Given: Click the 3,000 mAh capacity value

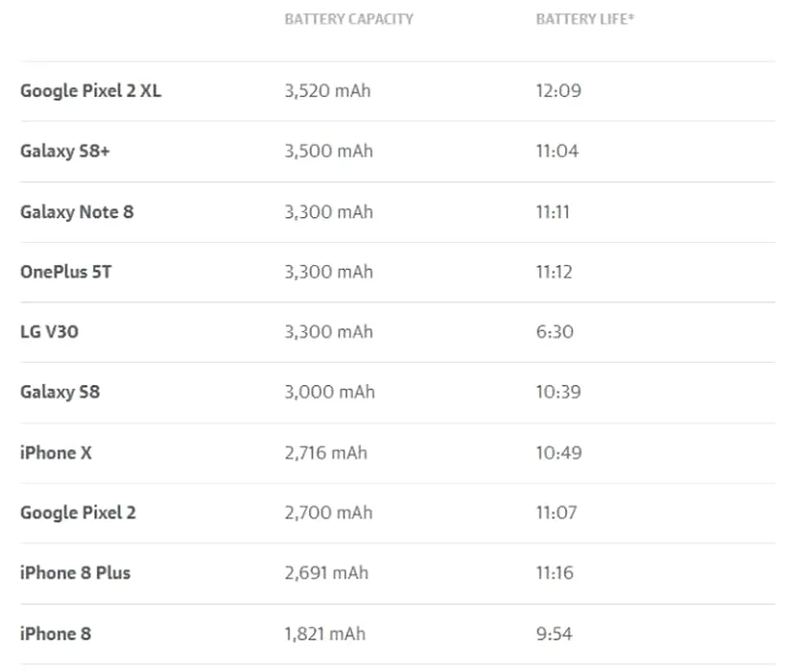Looking at the screenshot, I should [329, 392].
